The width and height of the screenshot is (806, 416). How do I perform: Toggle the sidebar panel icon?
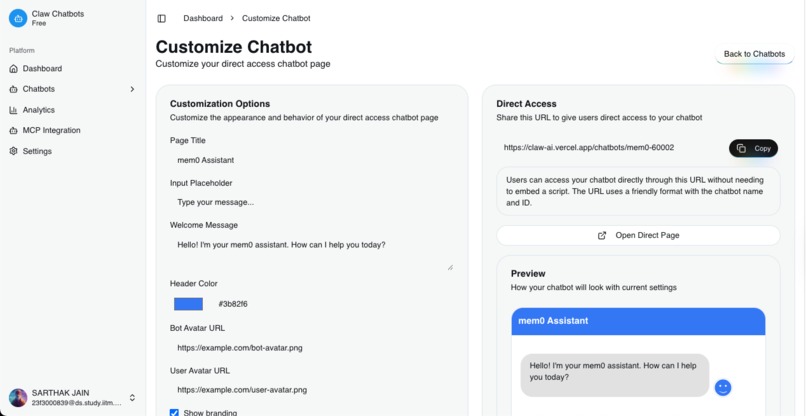(161, 19)
